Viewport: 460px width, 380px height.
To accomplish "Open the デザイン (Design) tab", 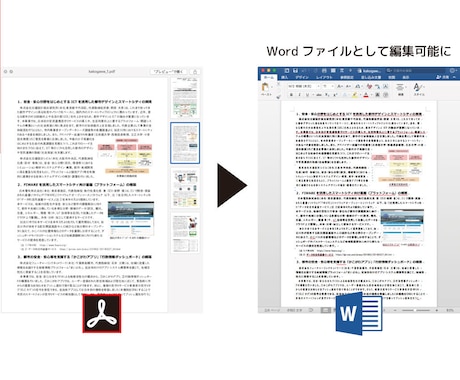I will (x=302, y=77).
